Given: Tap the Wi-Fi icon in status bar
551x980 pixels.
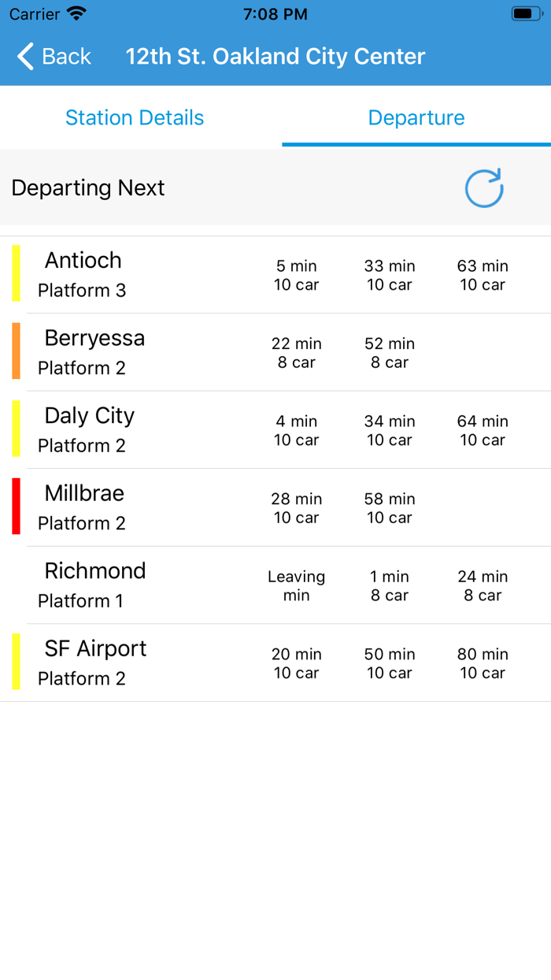Looking at the screenshot, I should point(73,13).
